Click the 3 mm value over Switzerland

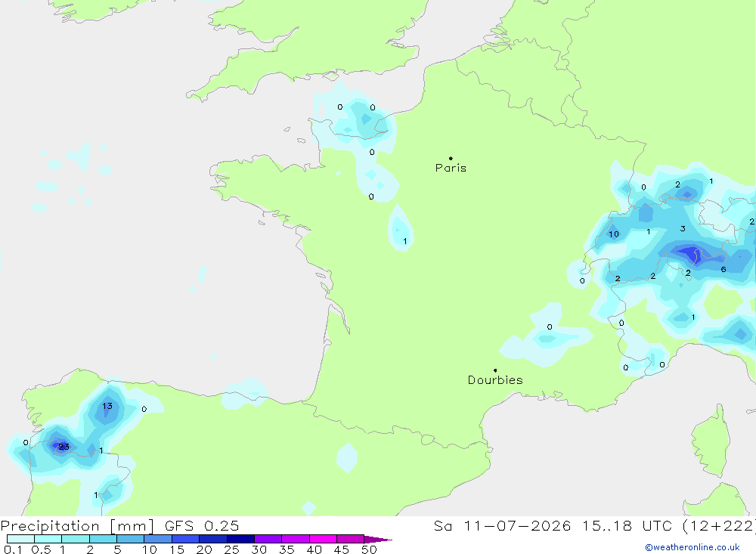click(683, 228)
